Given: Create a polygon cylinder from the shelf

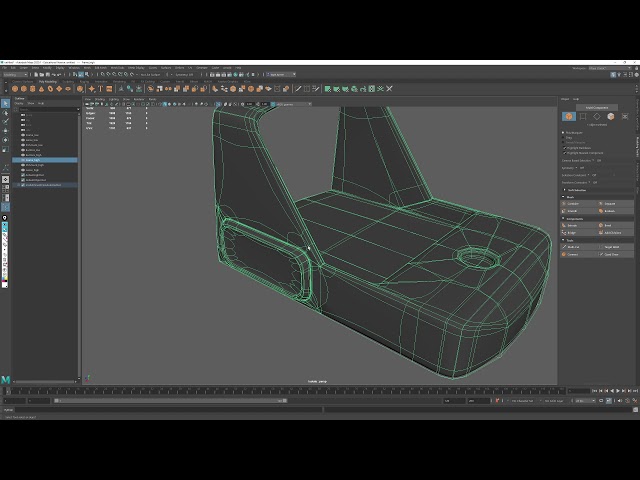Looking at the screenshot, I should pos(33,89).
